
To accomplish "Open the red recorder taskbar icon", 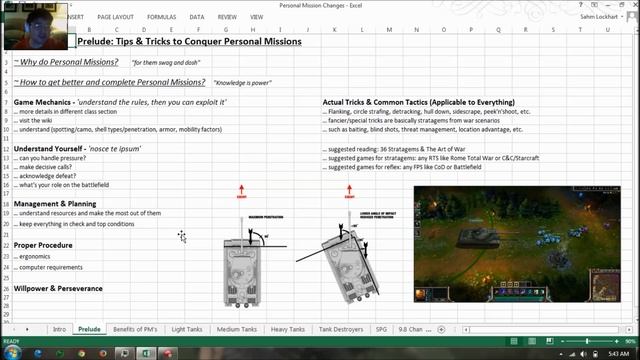I will click(x=168, y=353).
